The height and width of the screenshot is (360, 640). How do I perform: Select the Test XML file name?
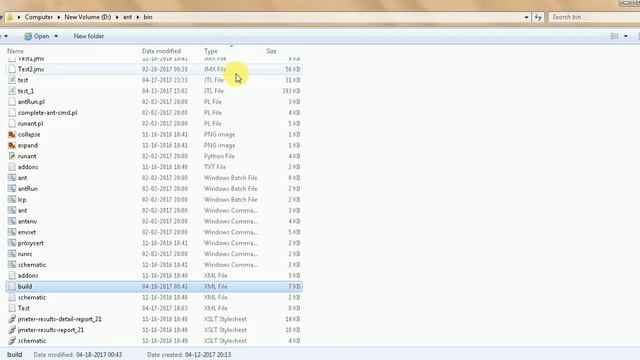pos(24,308)
